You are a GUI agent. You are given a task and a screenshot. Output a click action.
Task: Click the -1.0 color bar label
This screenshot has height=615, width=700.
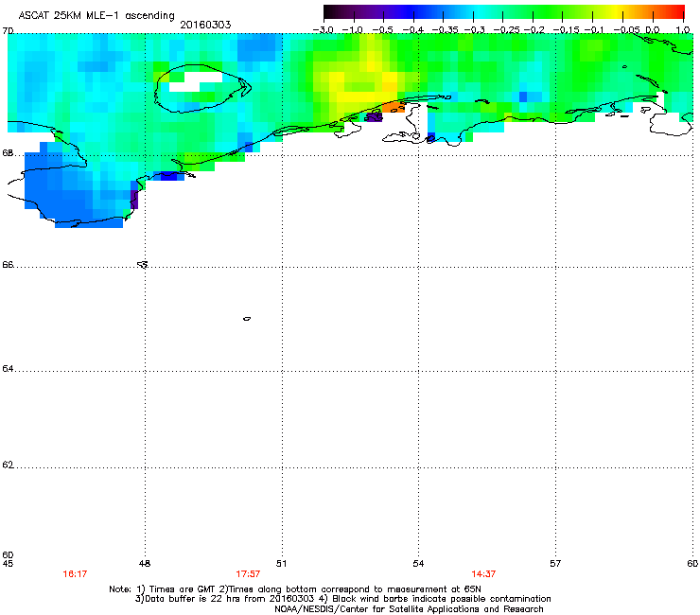353,30
